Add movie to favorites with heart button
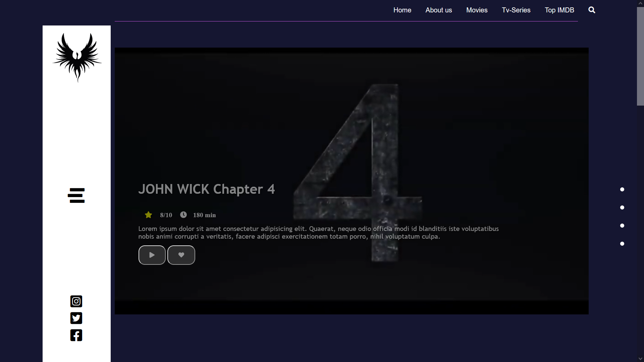The image size is (644, 362). 181,255
